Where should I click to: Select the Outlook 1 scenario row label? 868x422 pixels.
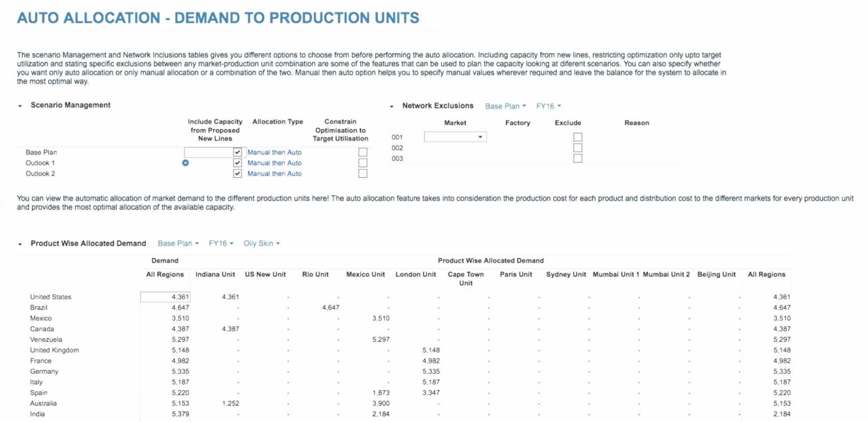coord(40,163)
